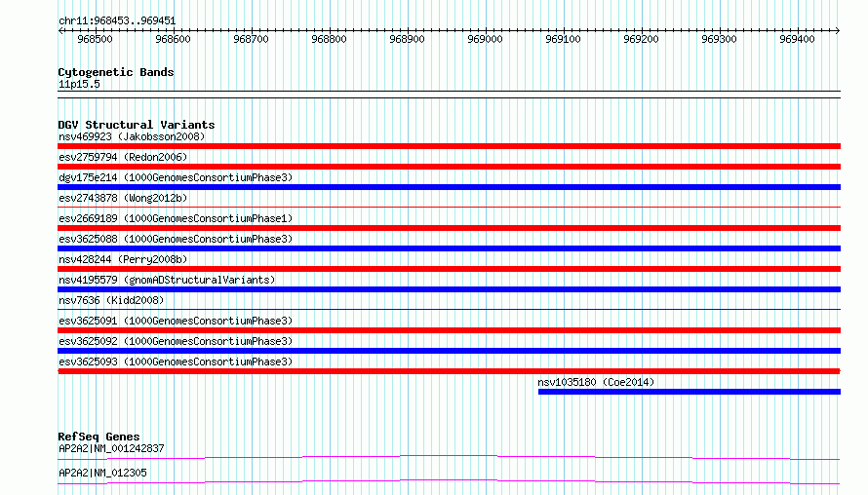Click the chr11:968453..969451 region label
Screen dimensions: 868x495
point(117,20)
